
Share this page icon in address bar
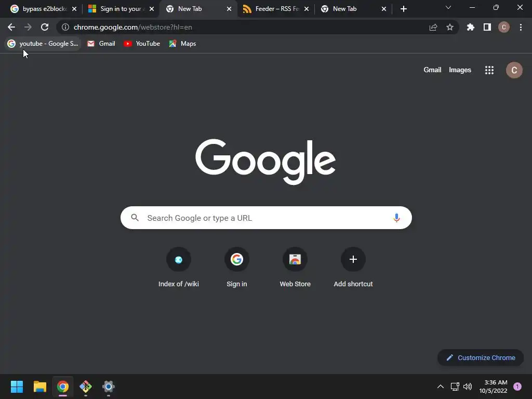click(x=433, y=27)
